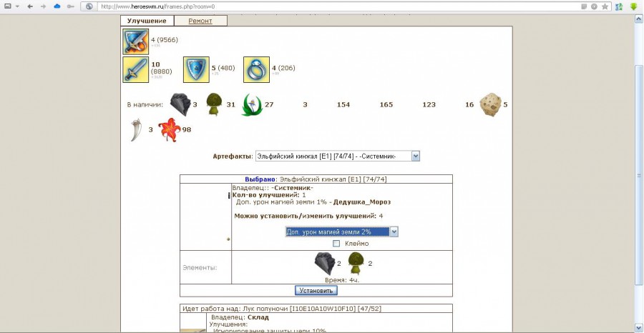The width and height of the screenshot is (644, 333).
Task: Click the browser address bar URL
Action: pos(157,6)
